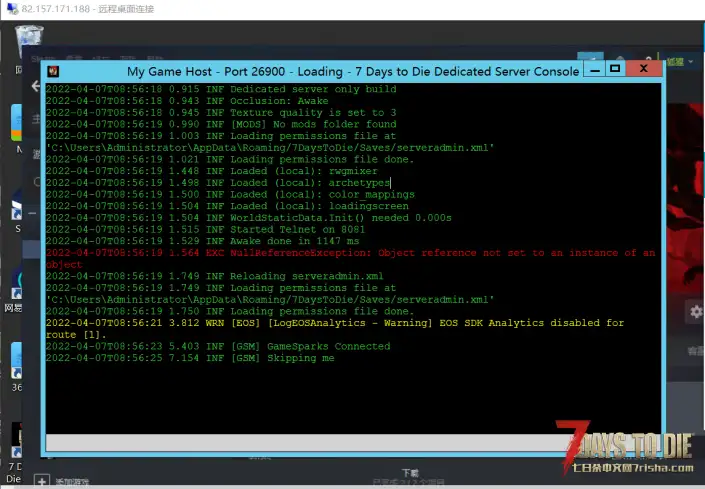This screenshot has height=489, width=705.
Task: Click the 'Occlusion: Awake' log line
Action: (x=187, y=101)
